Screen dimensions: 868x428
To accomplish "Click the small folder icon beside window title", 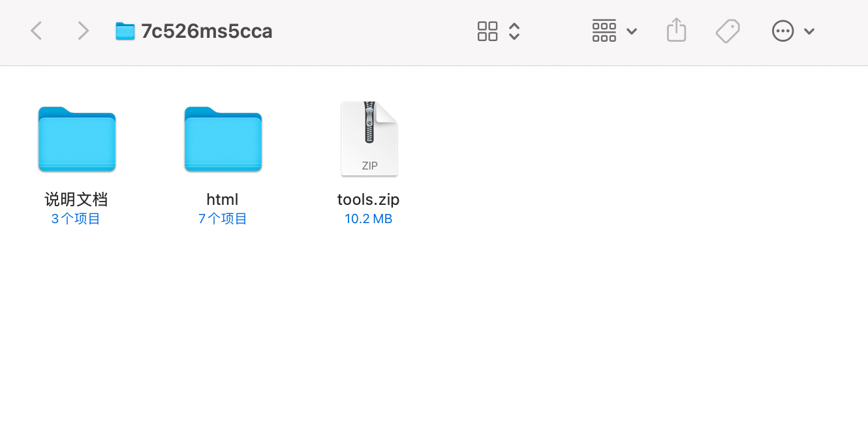I will coord(125,31).
